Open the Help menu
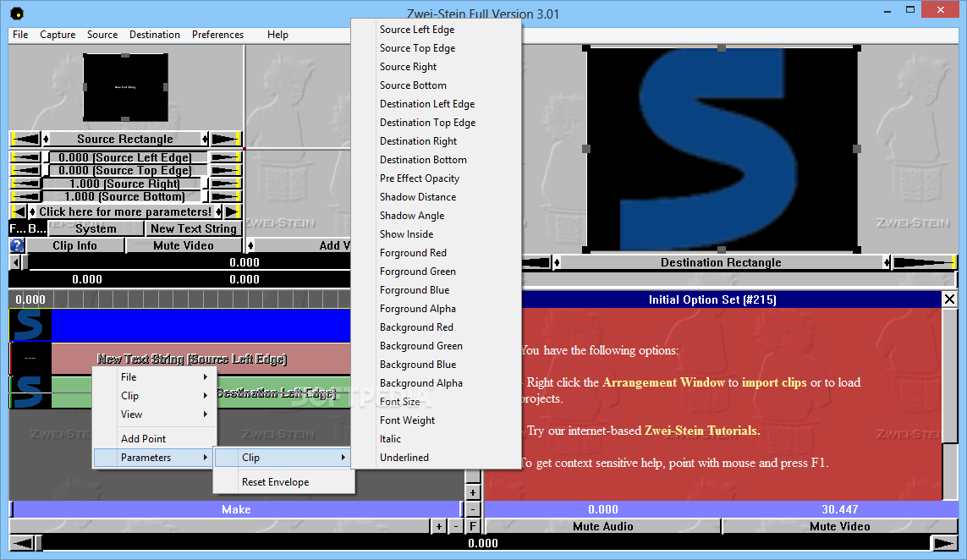 (x=277, y=35)
